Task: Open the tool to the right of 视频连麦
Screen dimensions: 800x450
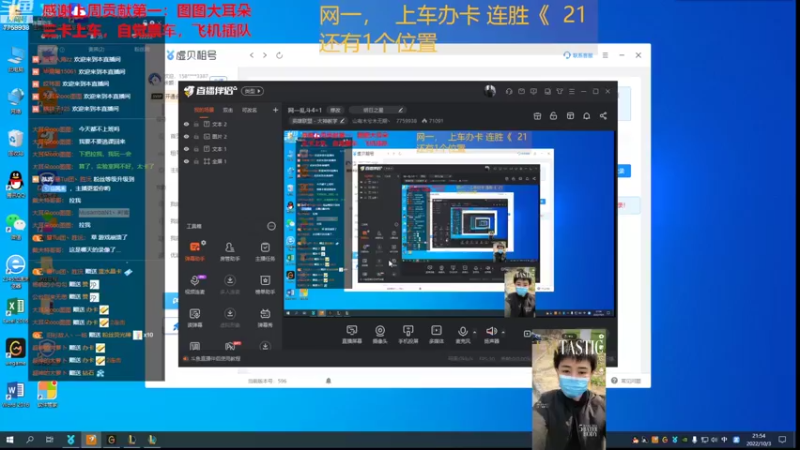Action: tap(230, 285)
